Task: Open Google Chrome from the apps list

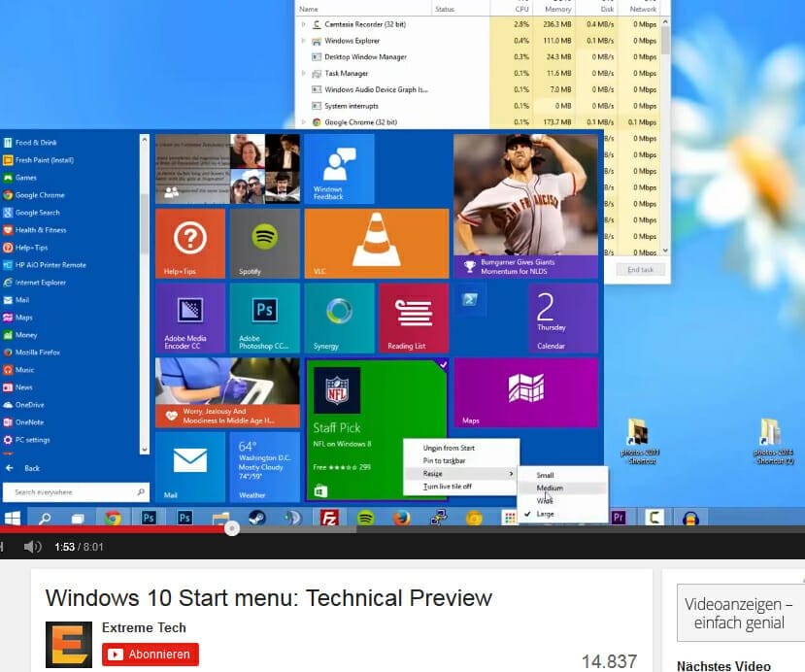Action: point(39,195)
